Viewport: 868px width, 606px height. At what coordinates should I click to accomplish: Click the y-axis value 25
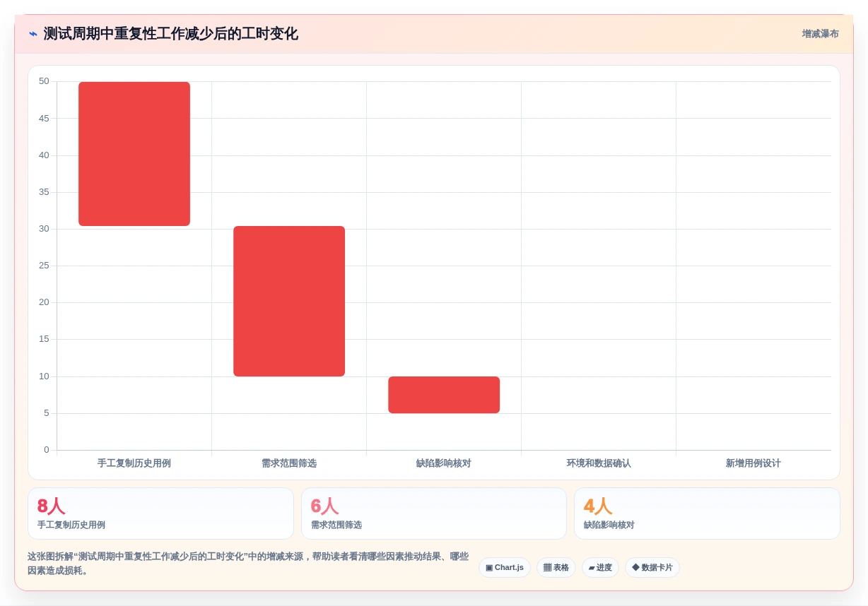44,266
